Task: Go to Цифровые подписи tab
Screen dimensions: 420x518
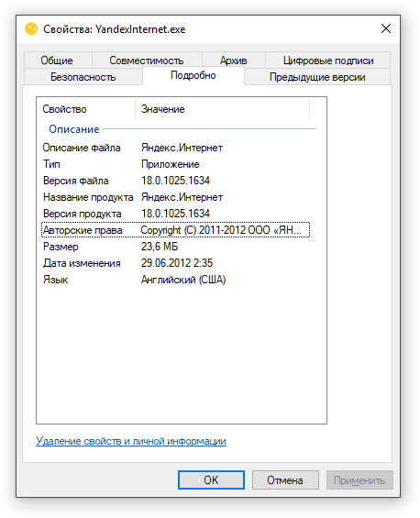Action: (x=327, y=61)
